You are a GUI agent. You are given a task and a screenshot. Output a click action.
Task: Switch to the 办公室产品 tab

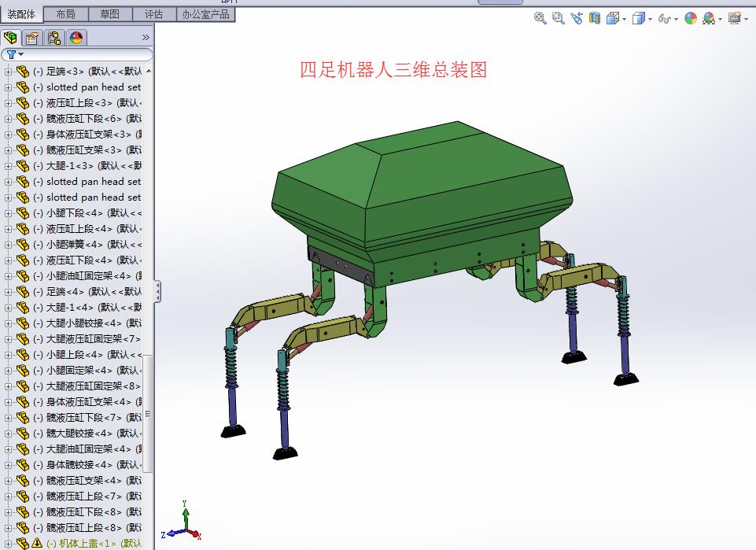(x=206, y=14)
